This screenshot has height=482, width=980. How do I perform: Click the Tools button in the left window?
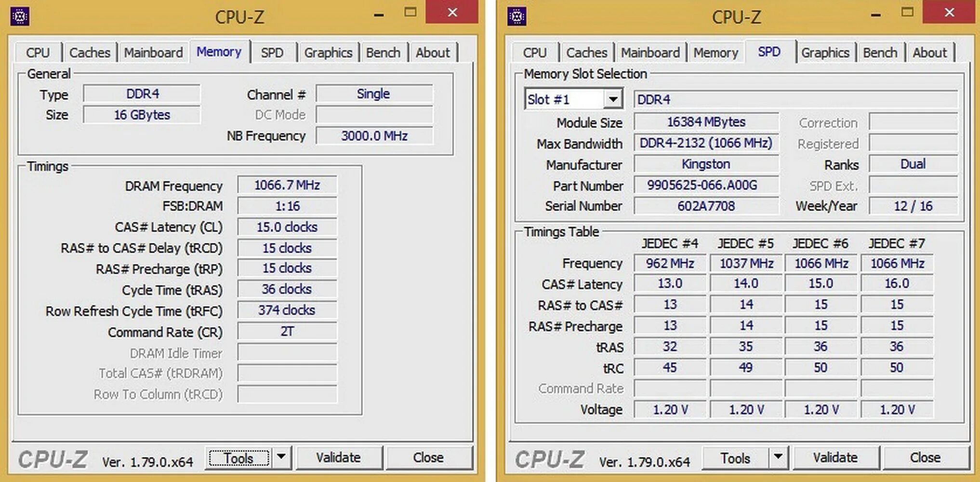[x=239, y=457]
